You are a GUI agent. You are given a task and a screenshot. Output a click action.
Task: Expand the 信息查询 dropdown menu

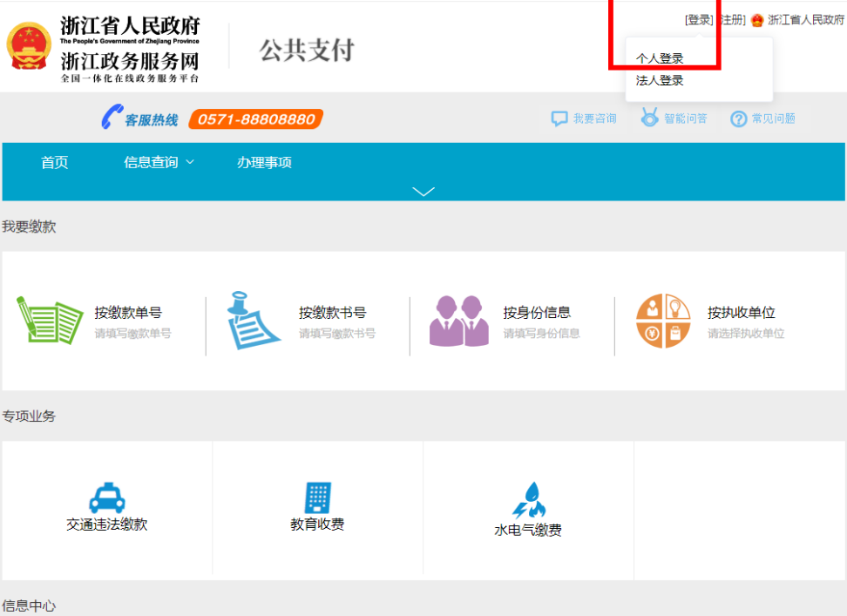(159, 162)
